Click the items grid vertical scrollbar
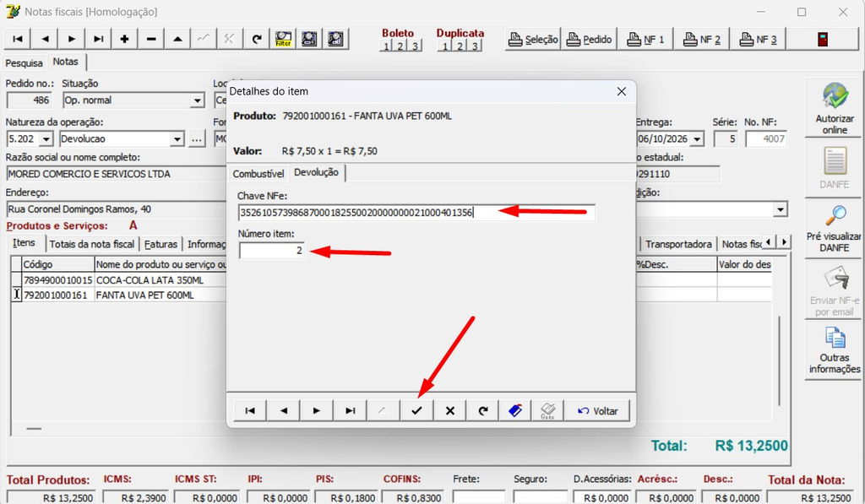Viewport: 865px width, 504px height. click(780, 361)
